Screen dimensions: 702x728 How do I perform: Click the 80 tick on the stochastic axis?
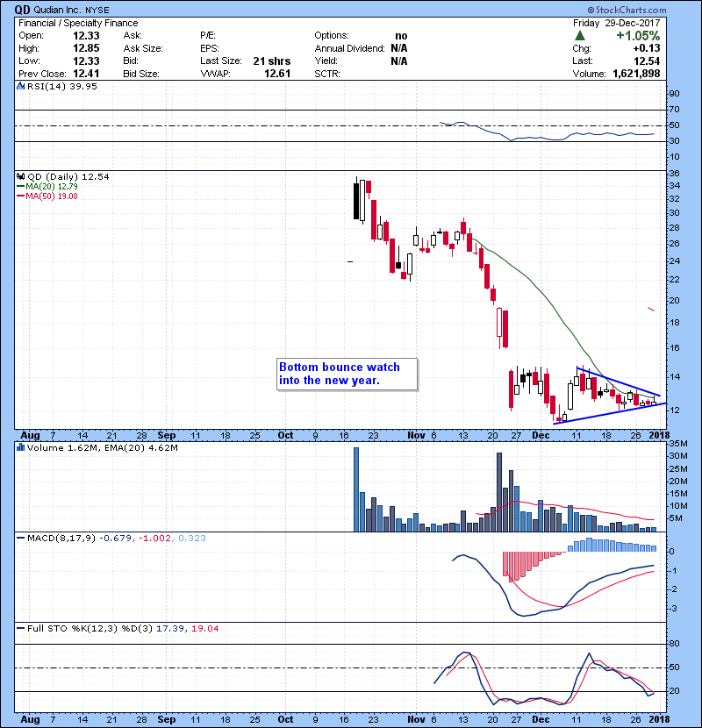[674, 644]
